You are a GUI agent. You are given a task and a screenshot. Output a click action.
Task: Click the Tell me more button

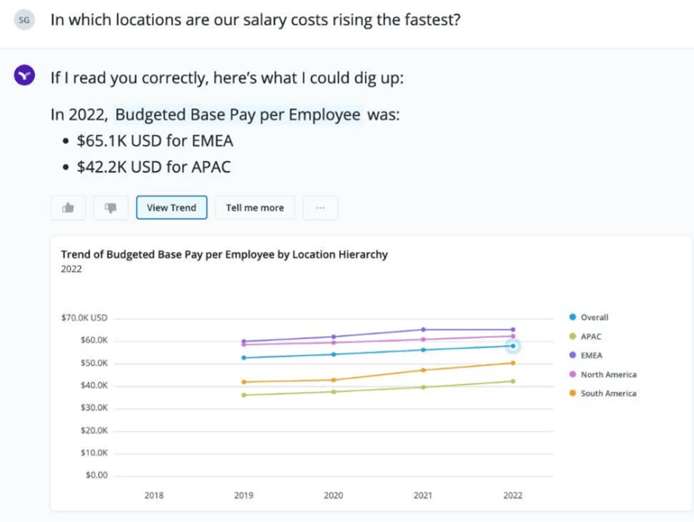(255, 208)
